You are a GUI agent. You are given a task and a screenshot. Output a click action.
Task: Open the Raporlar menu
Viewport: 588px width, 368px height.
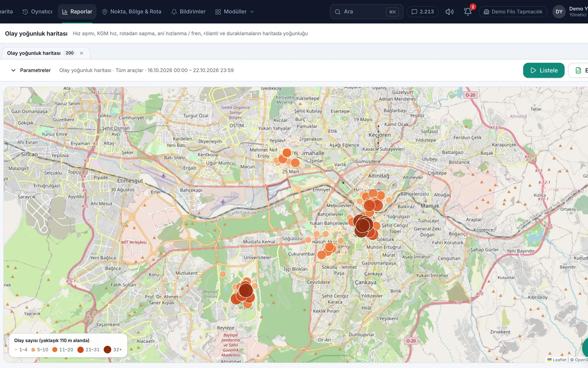[x=77, y=12]
